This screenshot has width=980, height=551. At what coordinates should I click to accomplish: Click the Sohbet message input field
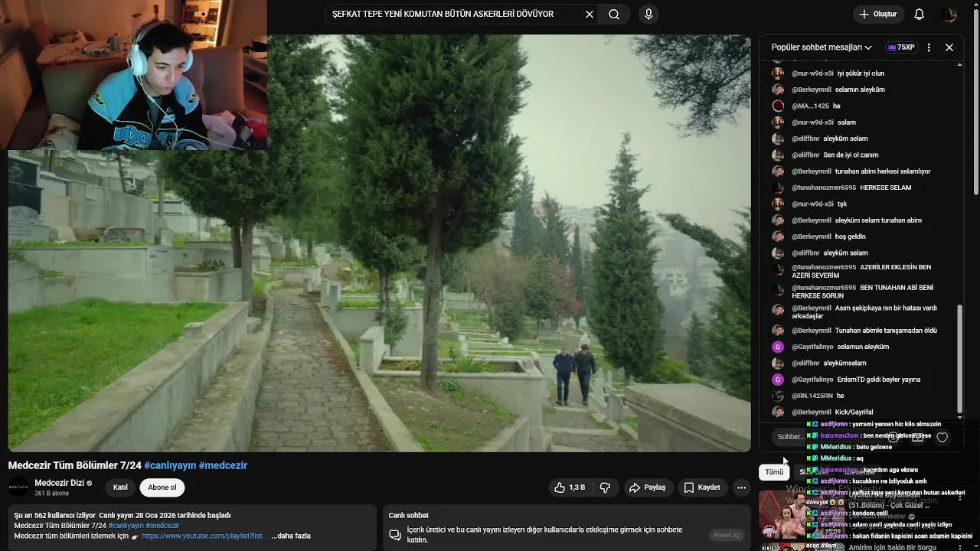coord(827,437)
